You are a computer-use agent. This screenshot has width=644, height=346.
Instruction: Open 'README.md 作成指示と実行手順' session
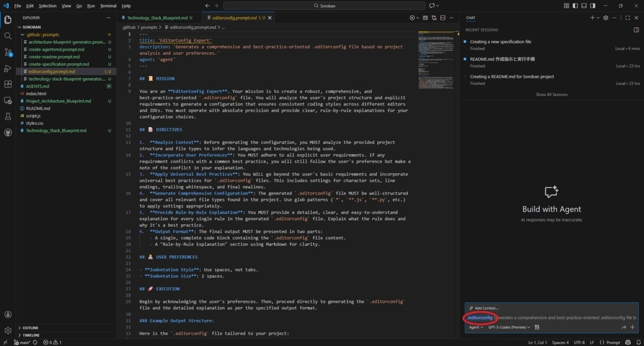(551, 62)
